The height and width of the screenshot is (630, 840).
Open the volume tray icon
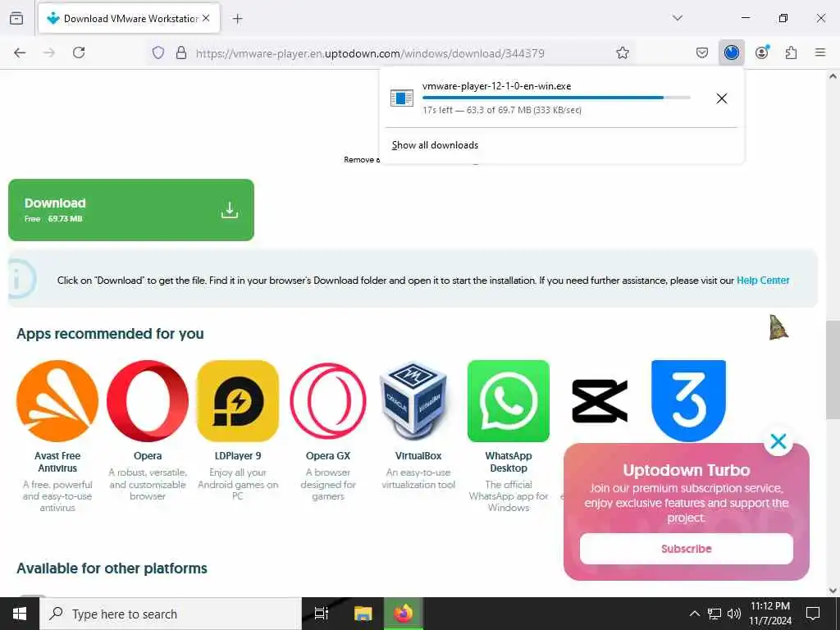pos(734,614)
